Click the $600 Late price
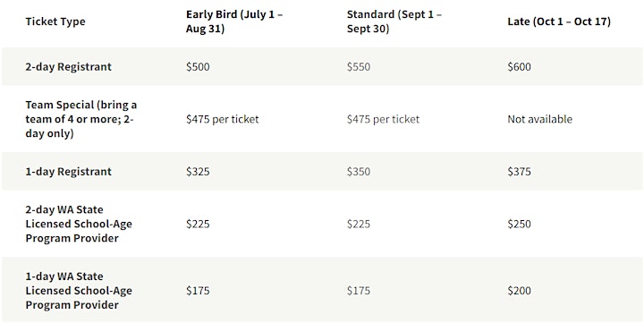This screenshot has width=644, height=323. click(519, 66)
